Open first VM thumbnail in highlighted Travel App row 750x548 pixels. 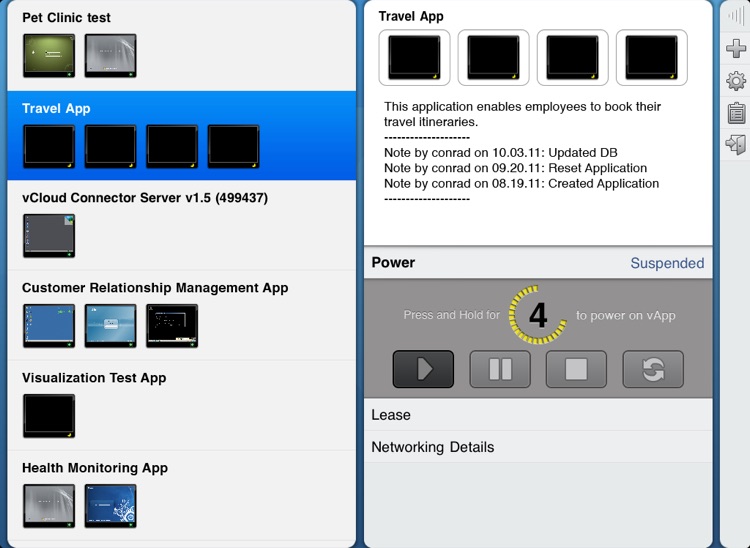[49, 146]
